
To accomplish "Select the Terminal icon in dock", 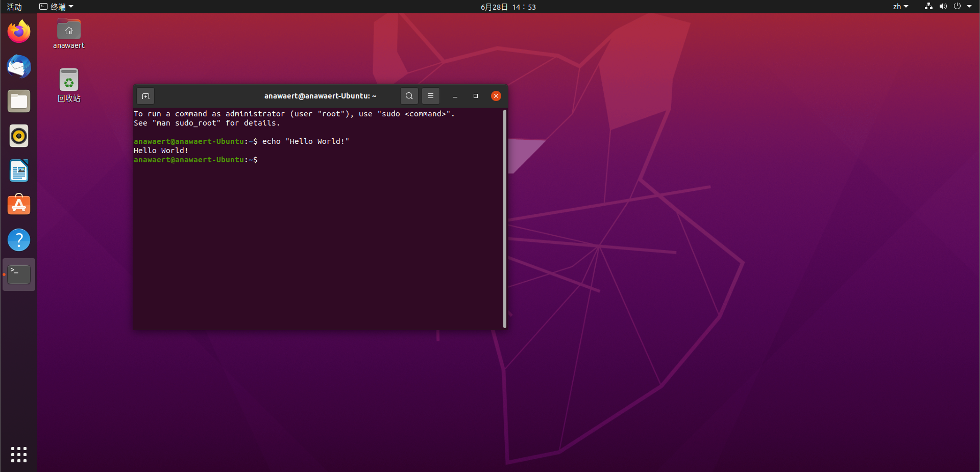I will coord(19,275).
